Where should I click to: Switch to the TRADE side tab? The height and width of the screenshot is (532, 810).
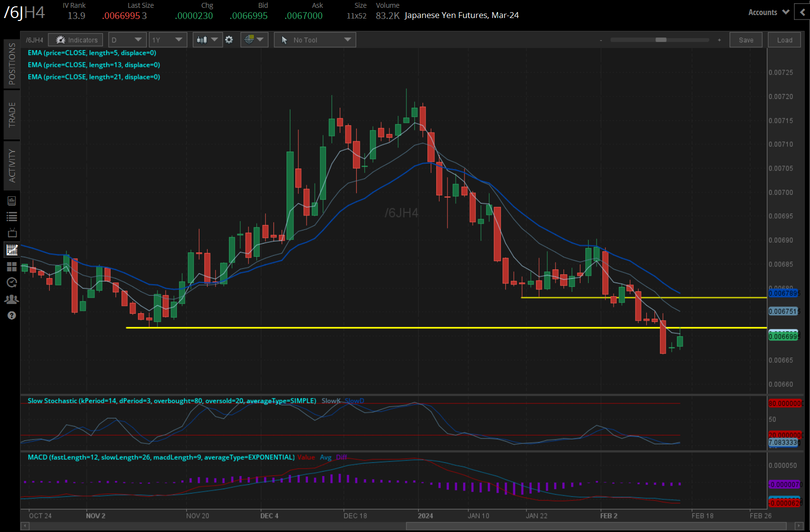click(12, 115)
